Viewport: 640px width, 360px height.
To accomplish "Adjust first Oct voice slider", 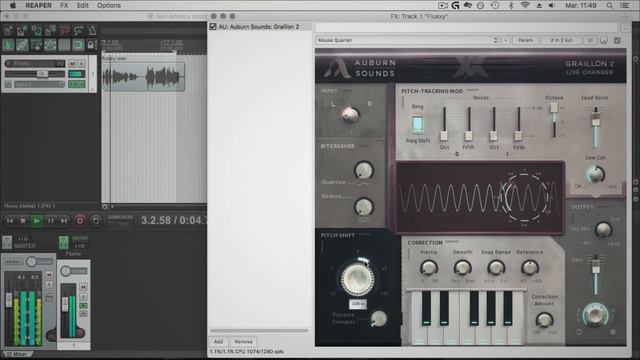I will (444, 136).
